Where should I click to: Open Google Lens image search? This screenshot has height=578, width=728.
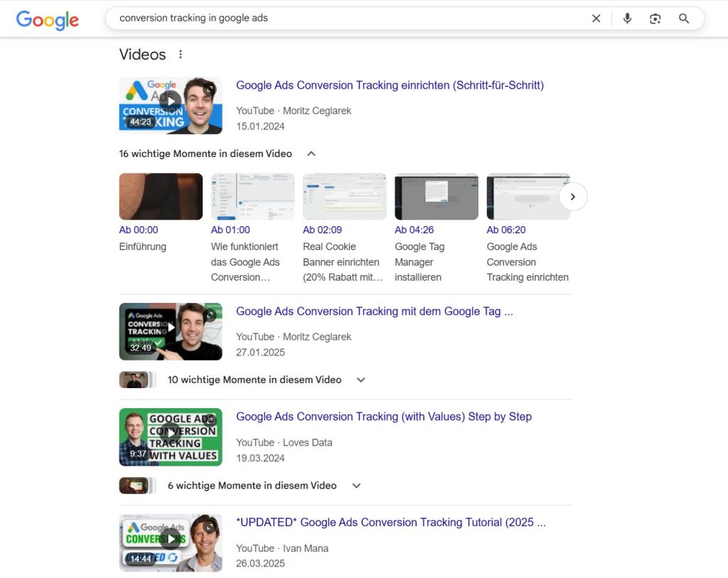655,18
